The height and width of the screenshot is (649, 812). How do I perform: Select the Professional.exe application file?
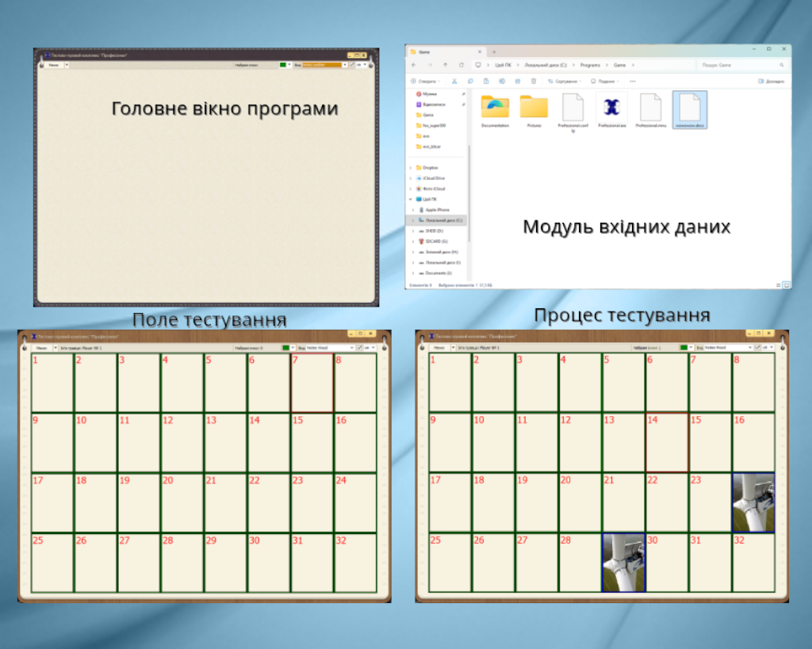(611, 110)
